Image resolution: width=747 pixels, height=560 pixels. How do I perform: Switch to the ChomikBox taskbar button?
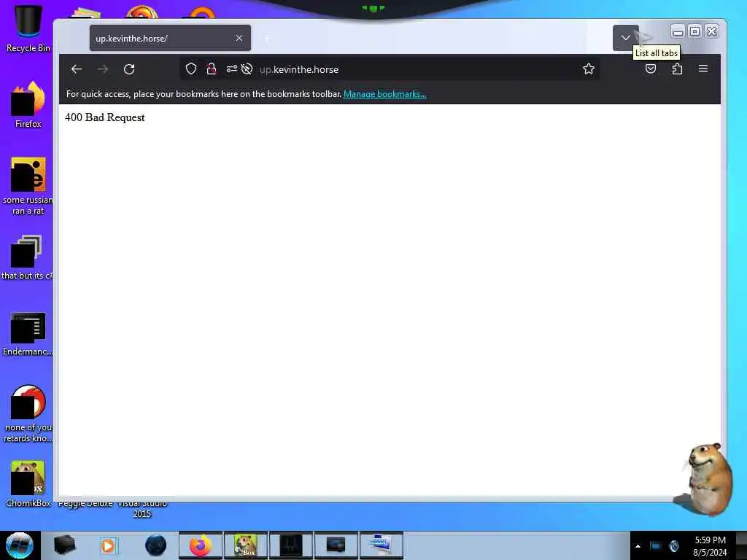246,545
